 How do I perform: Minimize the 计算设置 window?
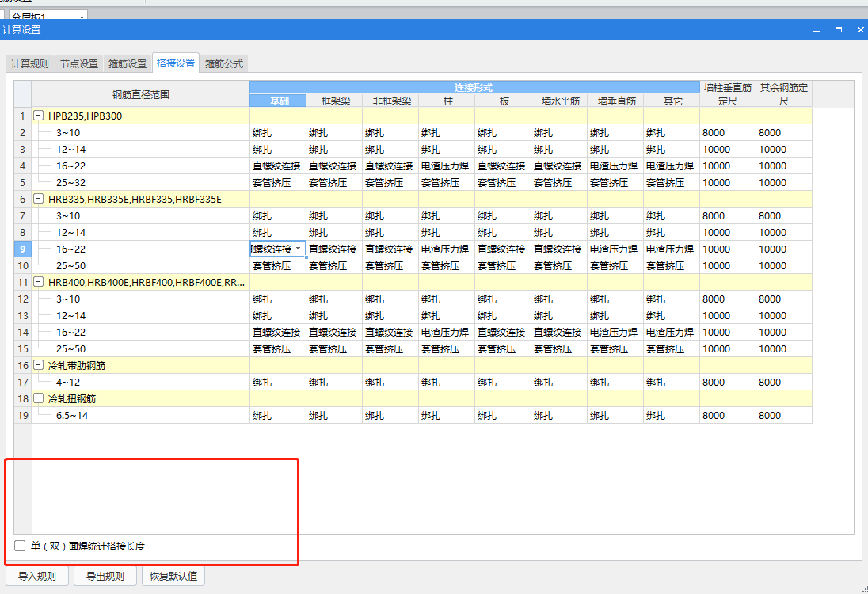coord(817,30)
